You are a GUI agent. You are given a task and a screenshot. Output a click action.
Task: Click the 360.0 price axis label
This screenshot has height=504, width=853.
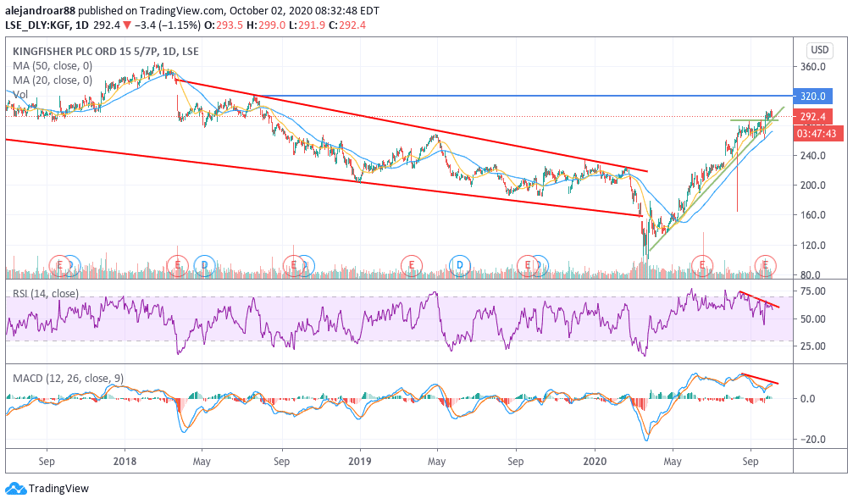tap(812, 67)
